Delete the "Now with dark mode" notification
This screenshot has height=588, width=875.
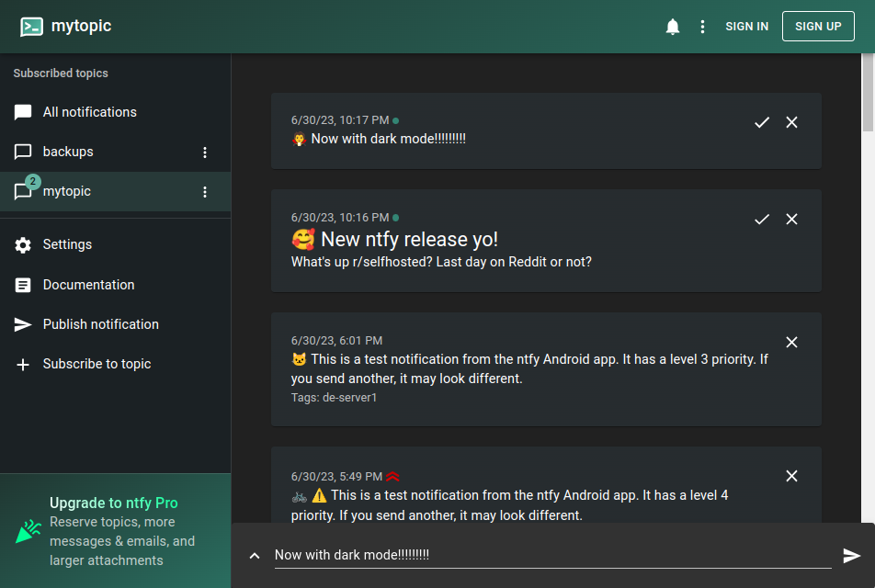pos(791,122)
